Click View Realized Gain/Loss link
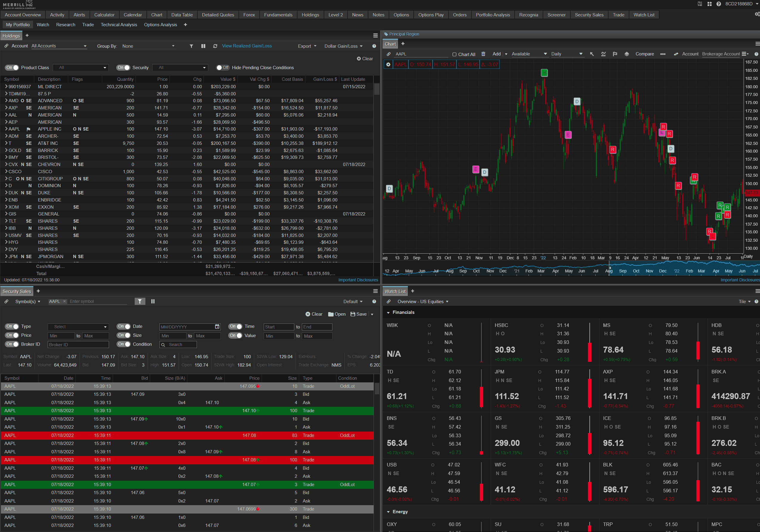Screen dimensions: 760x532 click(247, 46)
